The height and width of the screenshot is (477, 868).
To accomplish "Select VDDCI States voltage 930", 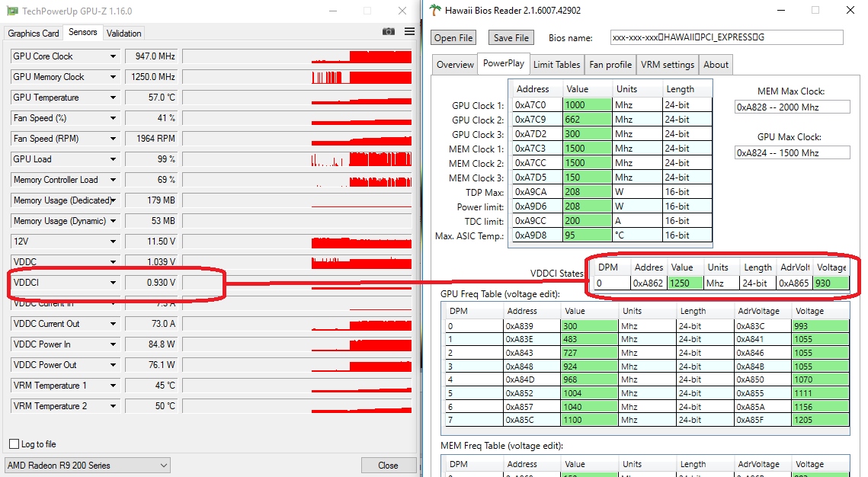I will tap(831, 283).
